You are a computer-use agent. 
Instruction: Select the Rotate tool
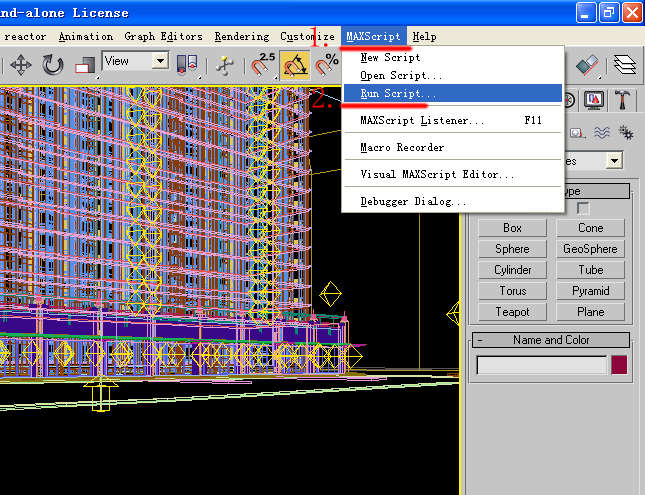(x=52, y=65)
